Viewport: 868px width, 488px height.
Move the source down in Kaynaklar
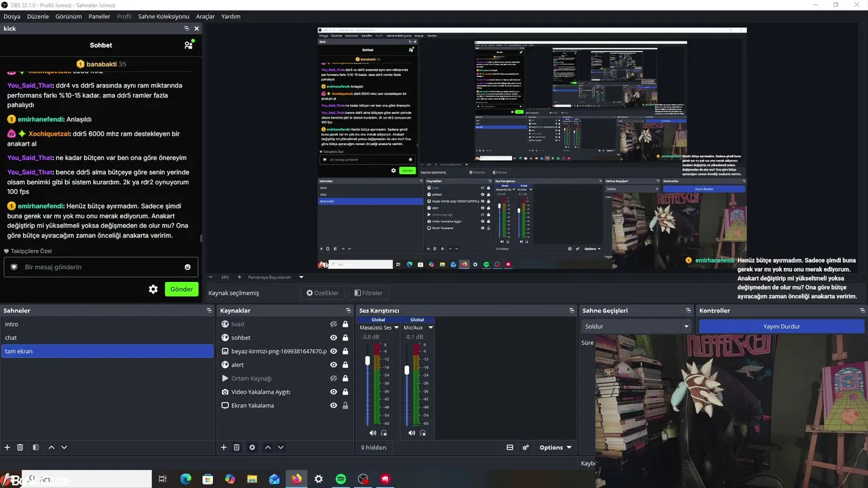click(281, 447)
